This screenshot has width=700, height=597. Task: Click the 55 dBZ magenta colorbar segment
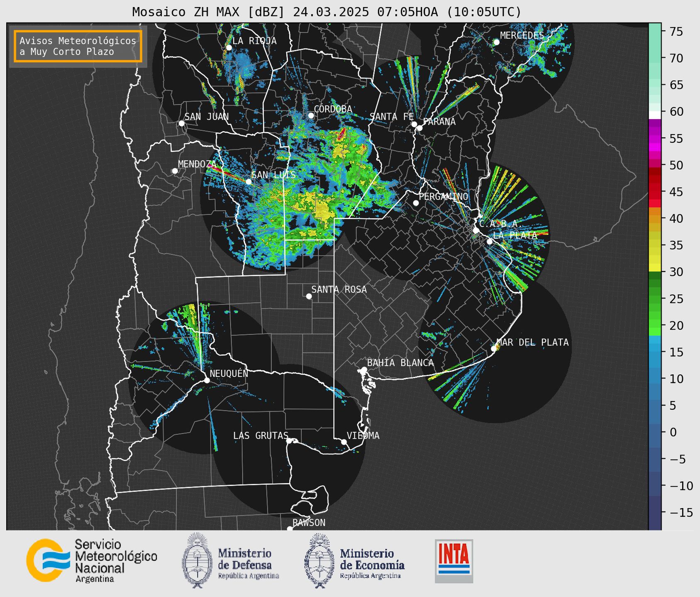pos(654,139)
